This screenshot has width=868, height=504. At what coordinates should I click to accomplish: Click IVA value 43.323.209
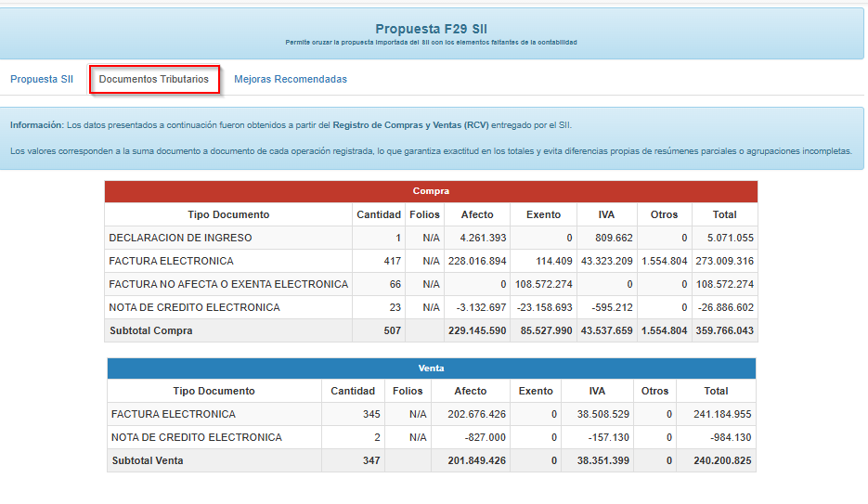tap(607, 261)
